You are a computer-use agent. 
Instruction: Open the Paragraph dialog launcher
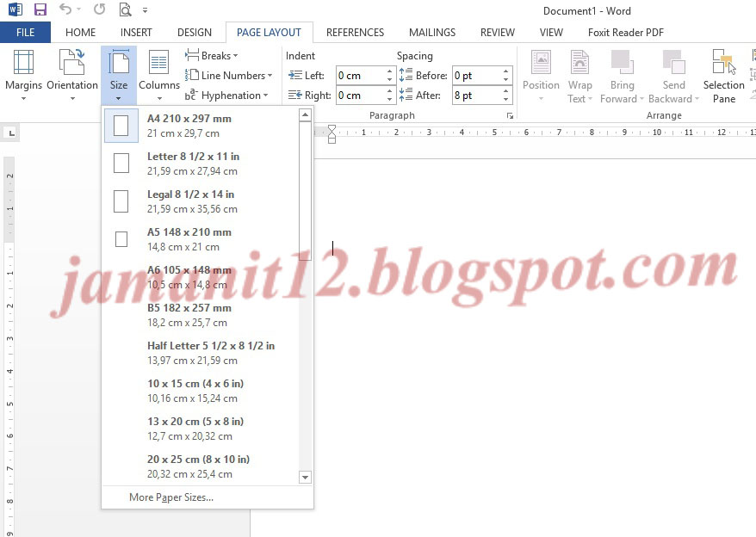coord(510,115)
